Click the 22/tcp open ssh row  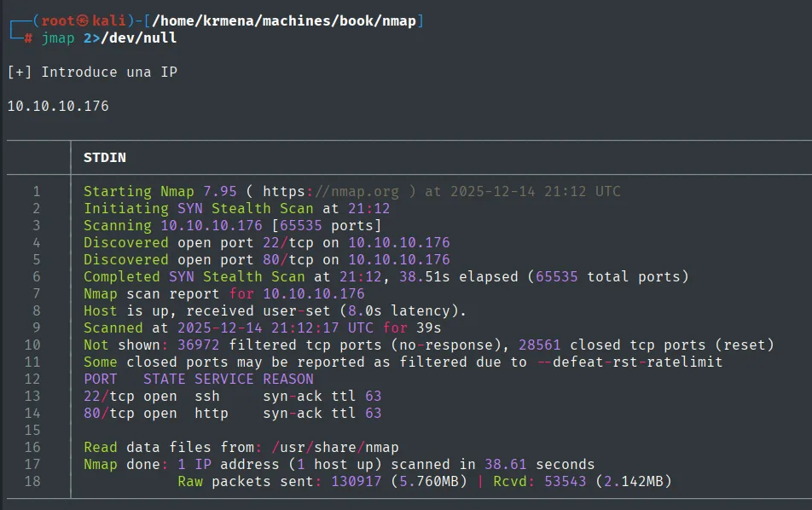(x=233, y=396)
